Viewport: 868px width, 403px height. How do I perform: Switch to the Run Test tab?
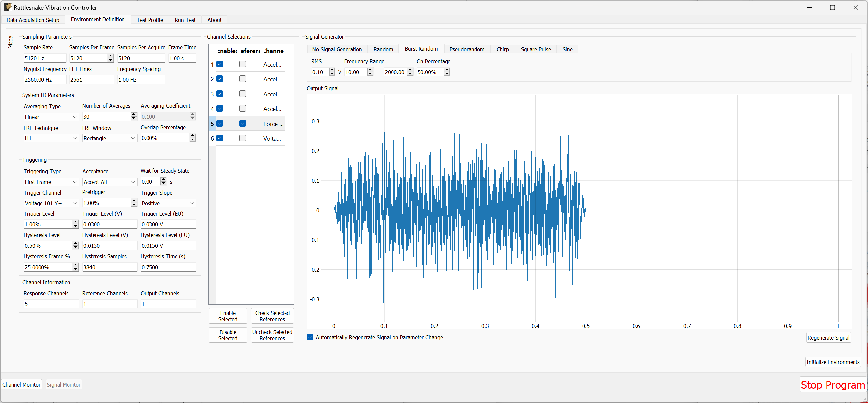point(185,20)
